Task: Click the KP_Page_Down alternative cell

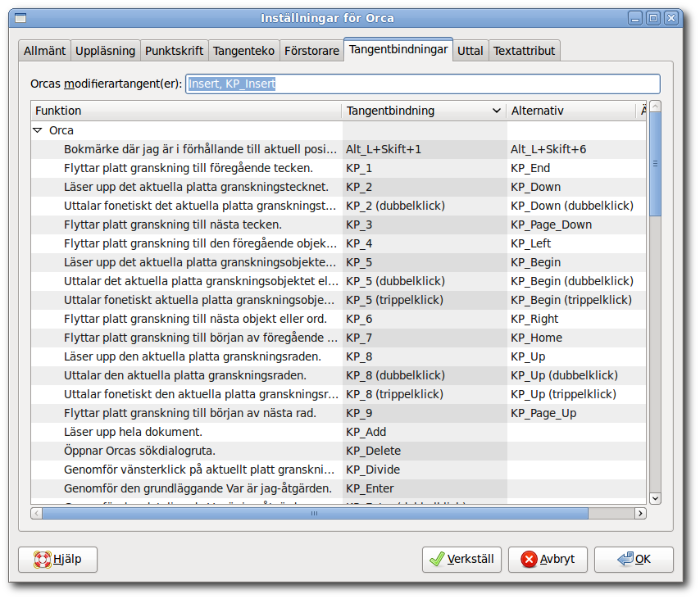Action: point(576,225)
